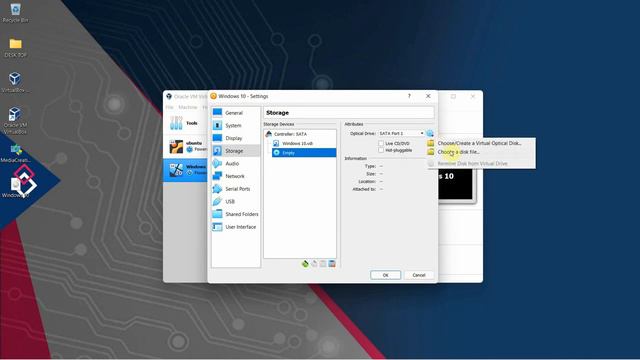Select the DESKTOP folder icon on desktop
640x360 pixels.
(x=16, y=48)
